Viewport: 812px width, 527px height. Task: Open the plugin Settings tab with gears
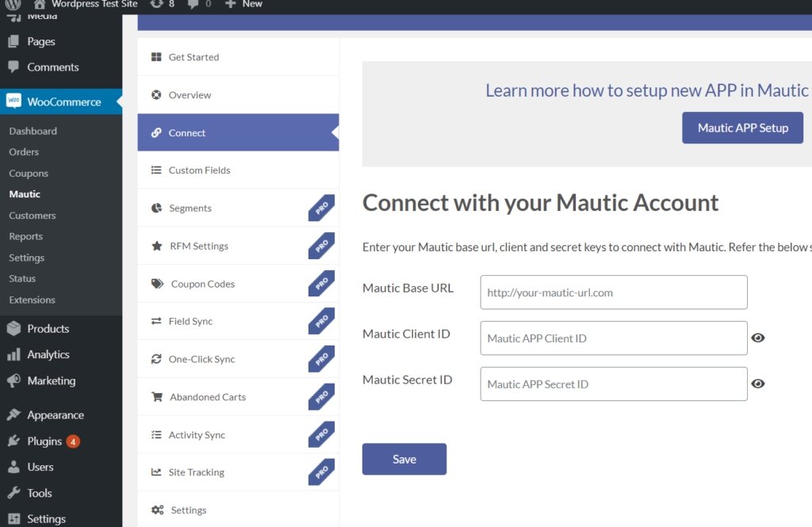pos(238,510)
